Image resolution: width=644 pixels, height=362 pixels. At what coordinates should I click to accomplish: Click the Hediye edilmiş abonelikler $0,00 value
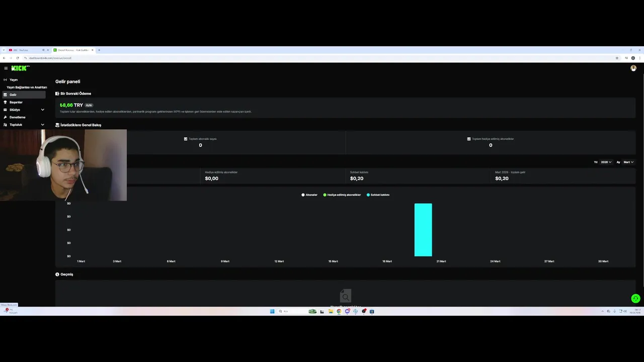pos(212,178)
